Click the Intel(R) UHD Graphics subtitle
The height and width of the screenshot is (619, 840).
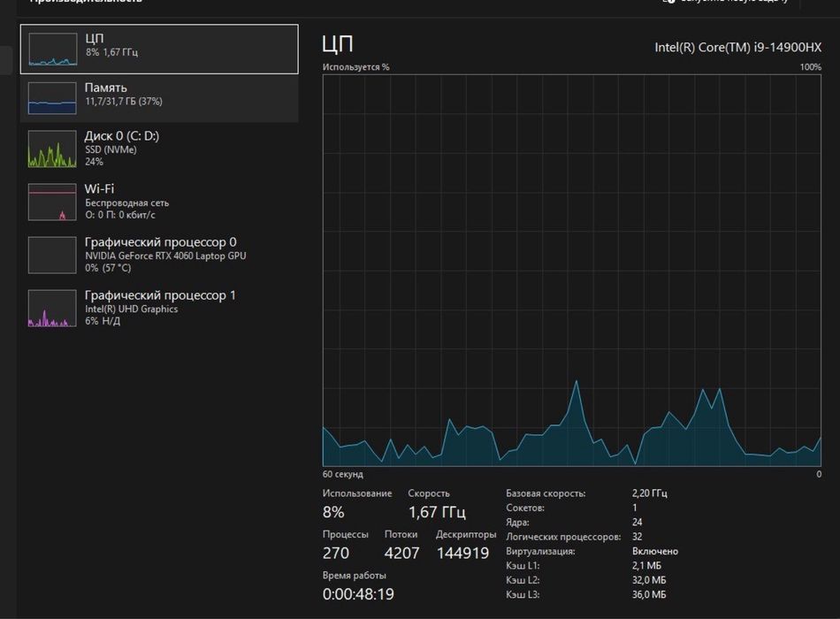pyautogui.click(x=131, y=309)
